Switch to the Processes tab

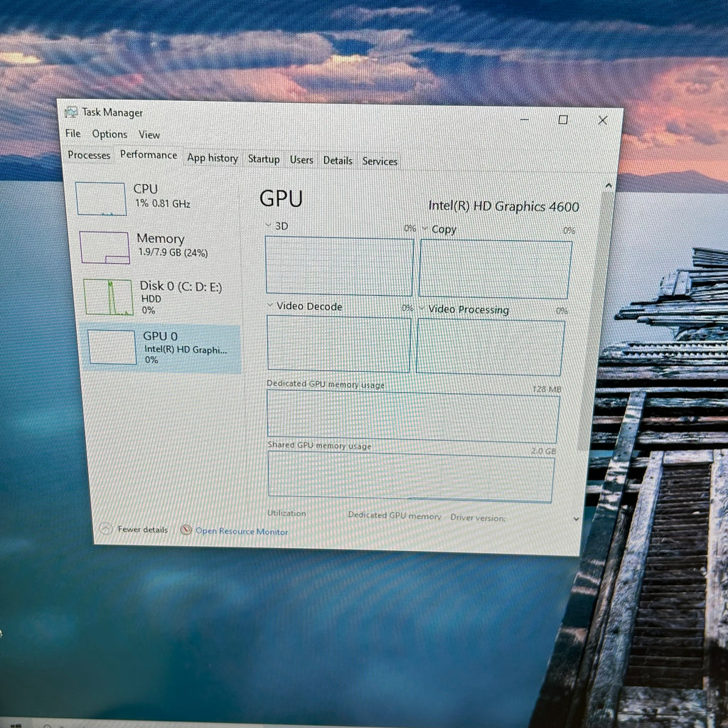(x=89, y=155)
